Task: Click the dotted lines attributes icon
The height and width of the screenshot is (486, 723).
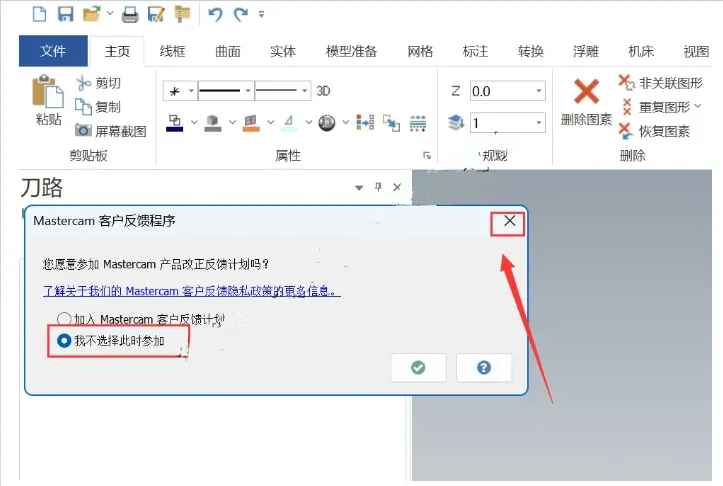Action: coord(418,123)
